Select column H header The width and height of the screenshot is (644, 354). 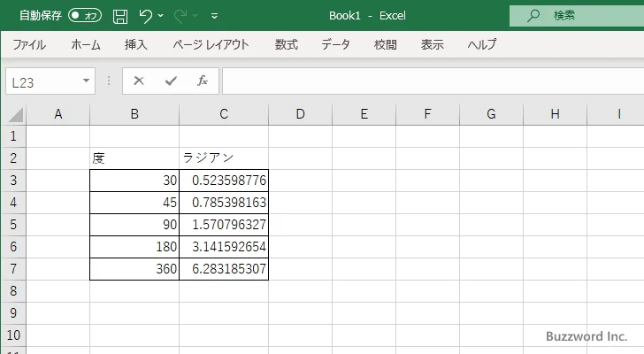[555, 114]
